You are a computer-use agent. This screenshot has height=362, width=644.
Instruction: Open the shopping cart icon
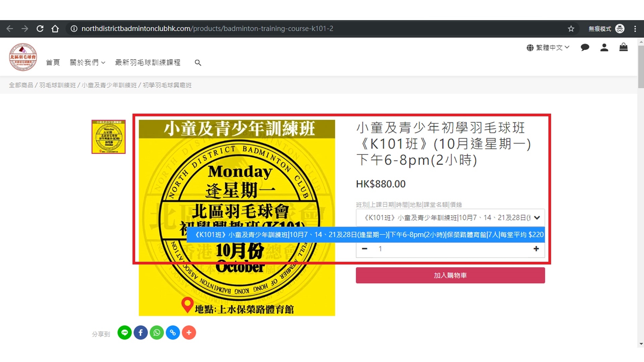pyautogui.click(x=623, y=47)
